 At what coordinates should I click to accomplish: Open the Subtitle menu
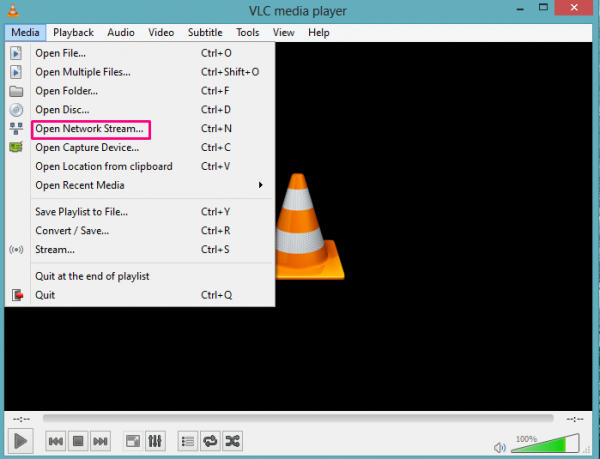[205, 33]
